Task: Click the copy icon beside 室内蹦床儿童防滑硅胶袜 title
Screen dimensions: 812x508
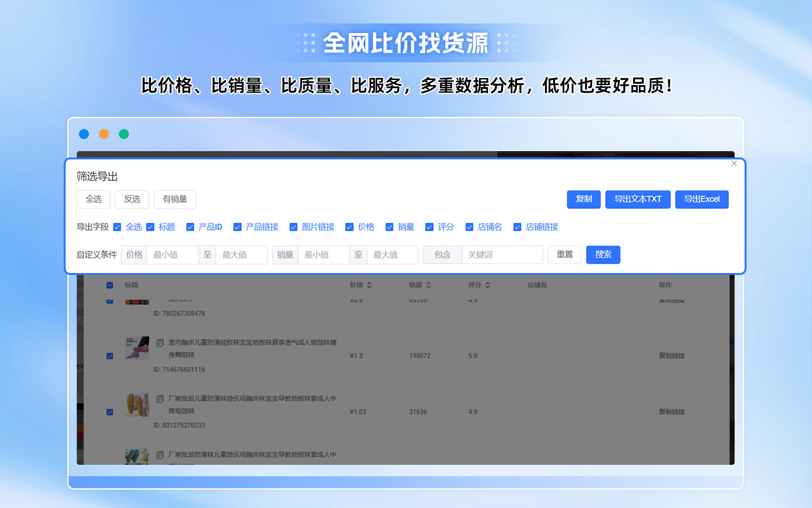Action: [160, 342]
